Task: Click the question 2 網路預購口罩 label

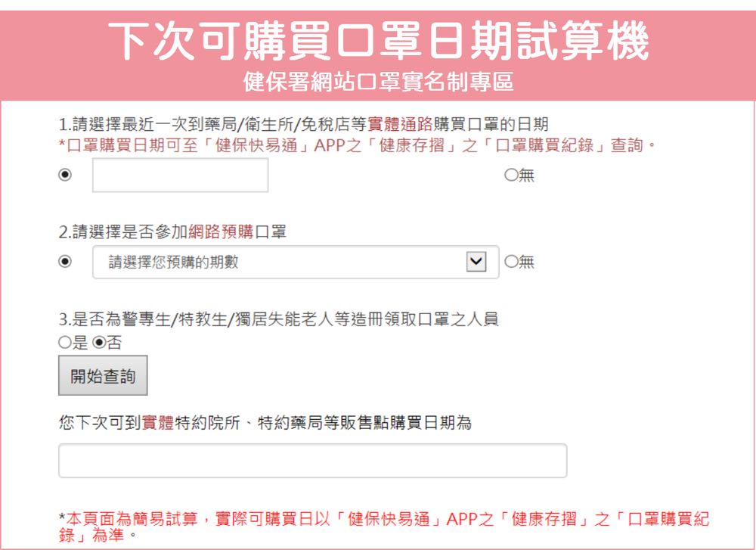Action: [x=172, y=231]
